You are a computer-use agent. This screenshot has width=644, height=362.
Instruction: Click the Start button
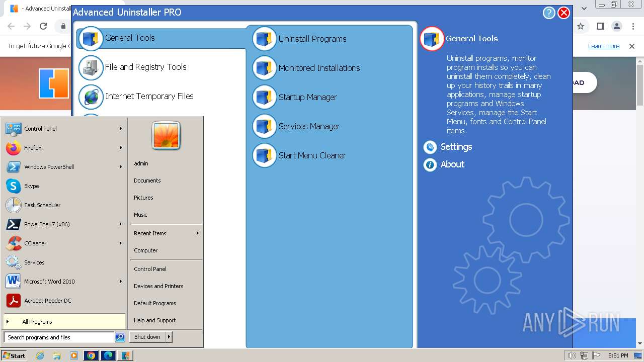(x=14, y=355)
